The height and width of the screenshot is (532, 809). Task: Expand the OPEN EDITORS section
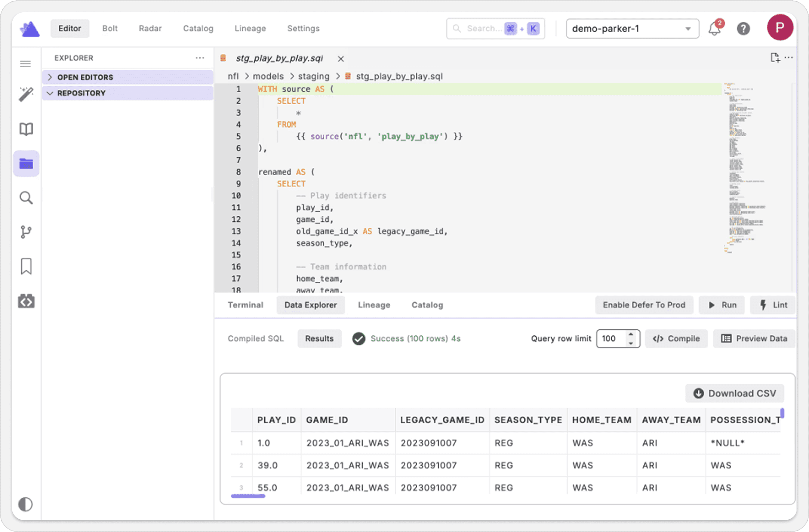click(127, 77)
